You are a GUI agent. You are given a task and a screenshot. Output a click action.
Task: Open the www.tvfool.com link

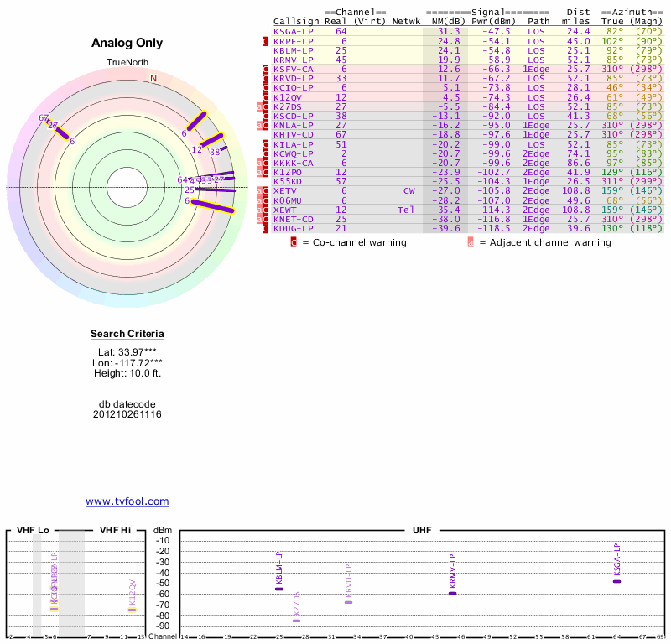tap(127, 501)
